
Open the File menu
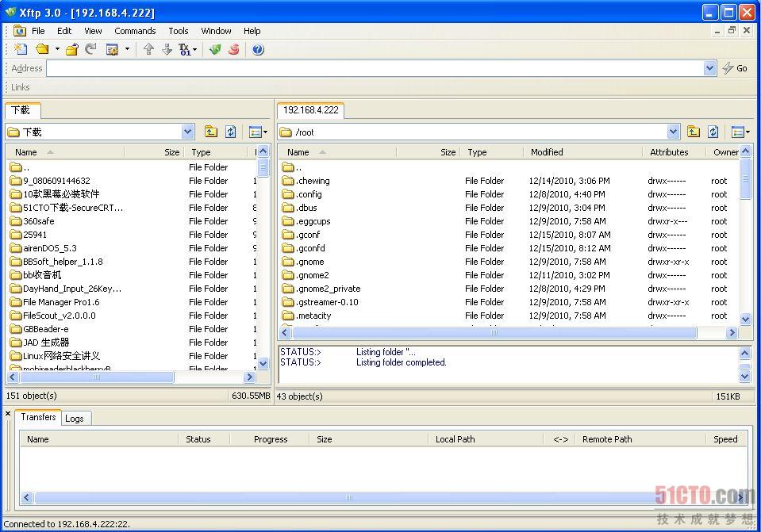38,31
